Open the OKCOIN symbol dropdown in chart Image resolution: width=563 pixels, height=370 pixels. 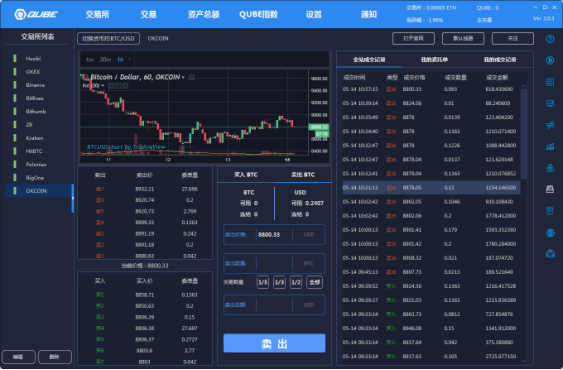point(183,77)
